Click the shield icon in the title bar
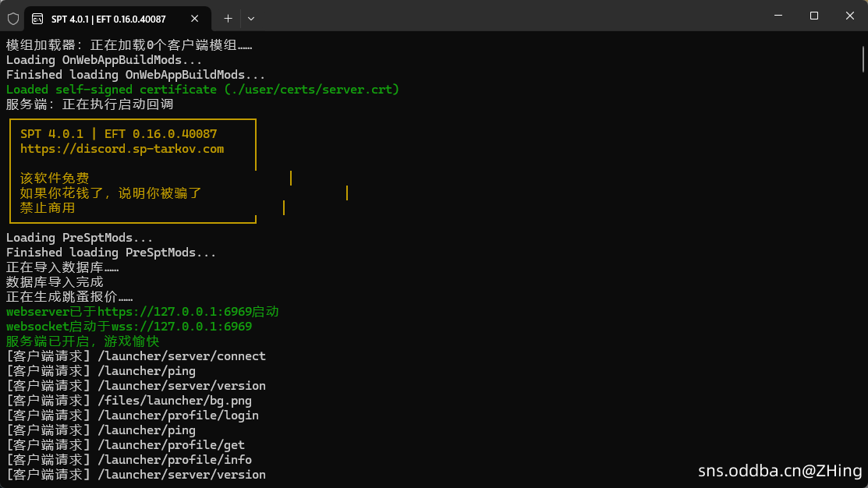Image resolution: width=868 pixels, height=488 pixels. click(x=13, y=18)
